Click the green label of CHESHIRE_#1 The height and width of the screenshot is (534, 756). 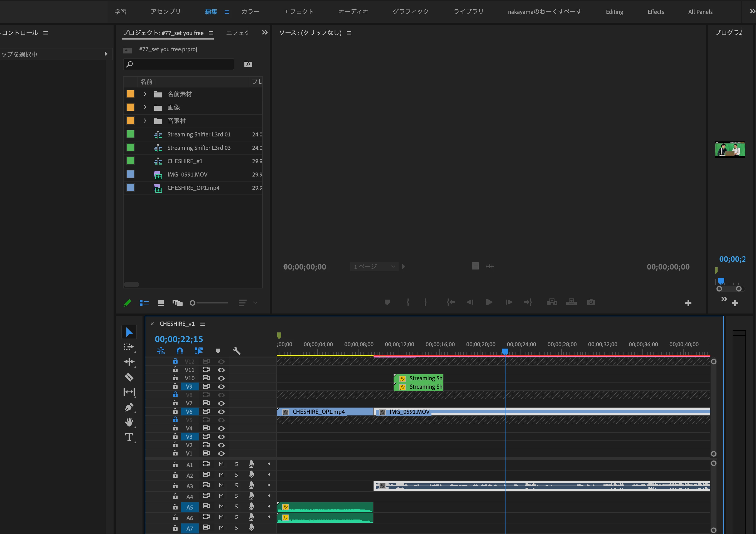(130, 161)
